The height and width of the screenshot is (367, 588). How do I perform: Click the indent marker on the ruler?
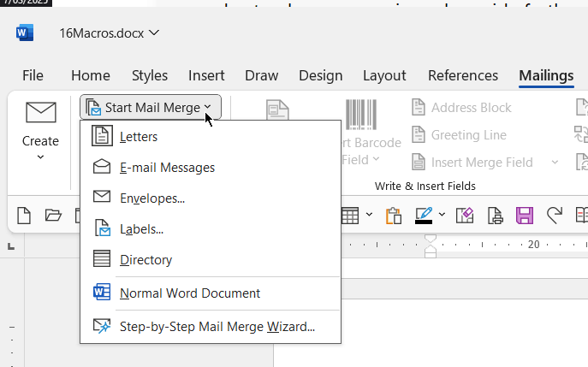pyautogui.click(x=431, y=246)
